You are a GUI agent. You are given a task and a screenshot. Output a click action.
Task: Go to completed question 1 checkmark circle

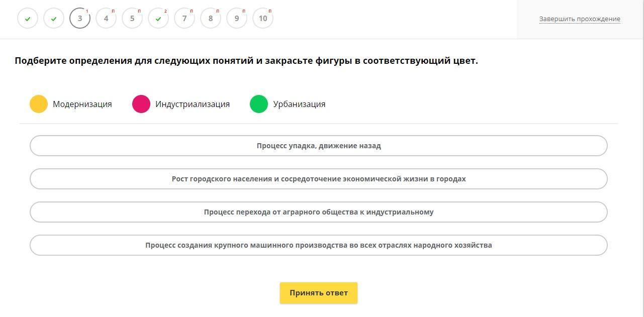(x=28, y=19)
